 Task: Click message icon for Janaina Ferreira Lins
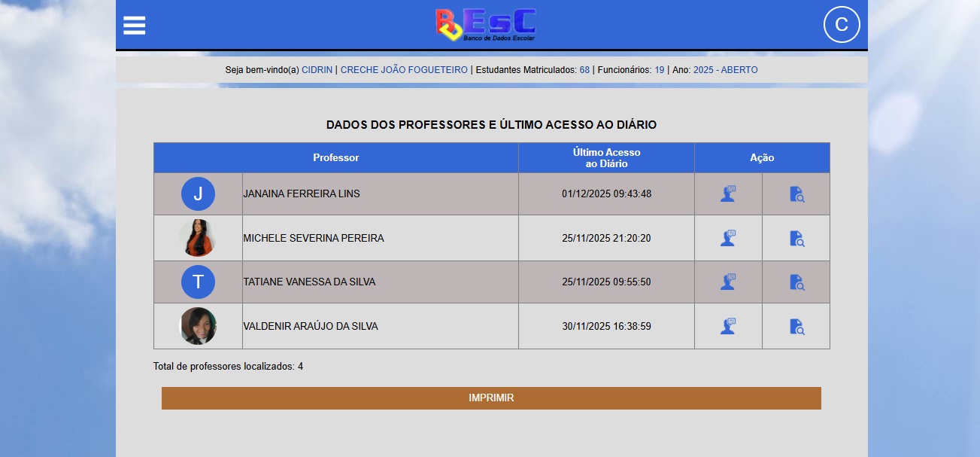pyautogui.click(x=727, y=194)
